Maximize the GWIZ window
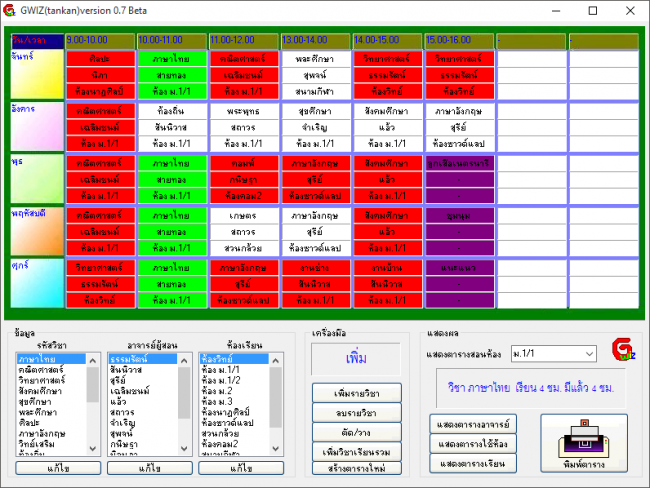 point(593,11)
